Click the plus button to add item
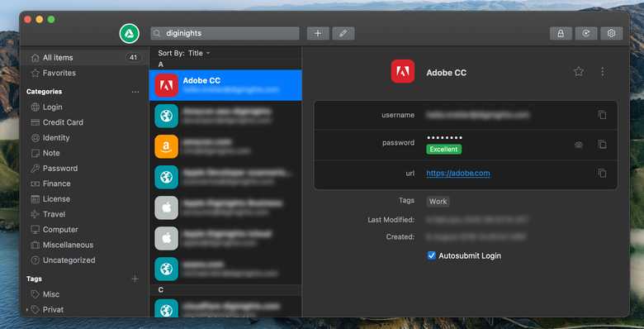 tap(318, 33)
